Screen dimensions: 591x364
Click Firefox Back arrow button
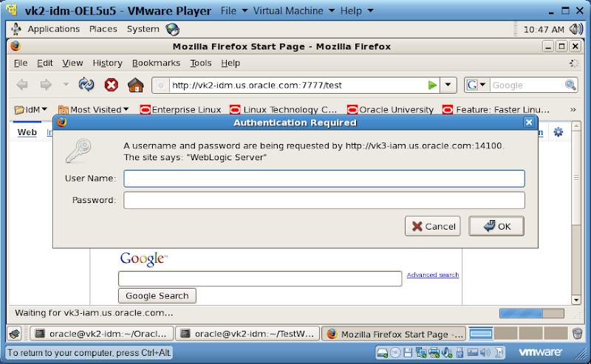pos(22,85)
